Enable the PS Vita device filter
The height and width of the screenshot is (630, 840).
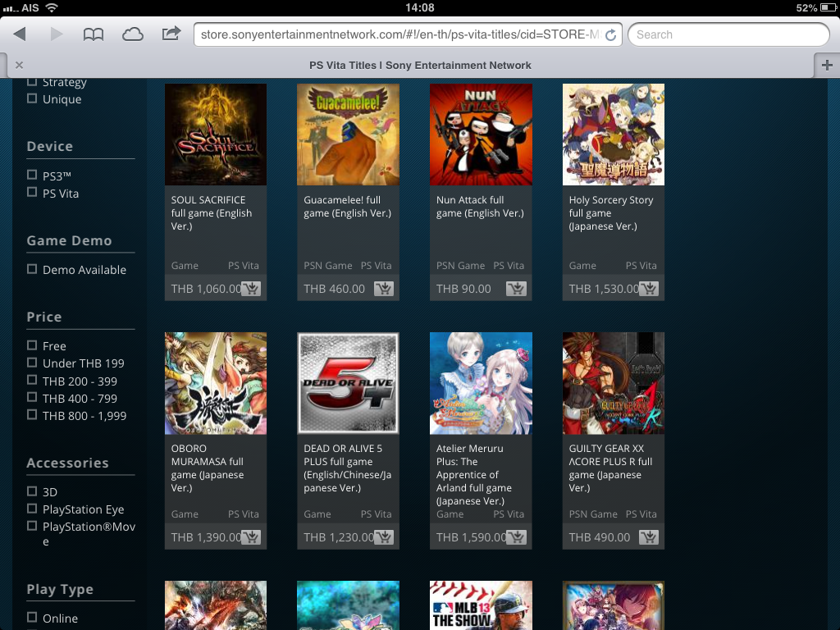32,193
